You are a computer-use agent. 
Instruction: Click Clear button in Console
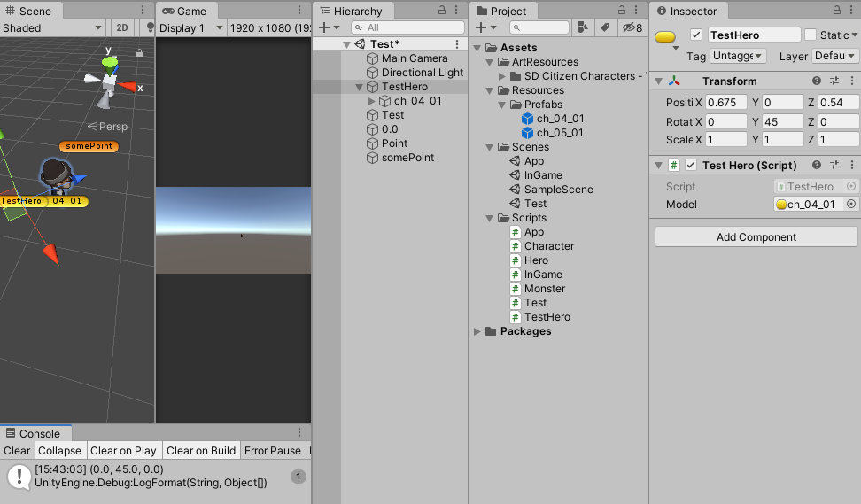[17, 450]
